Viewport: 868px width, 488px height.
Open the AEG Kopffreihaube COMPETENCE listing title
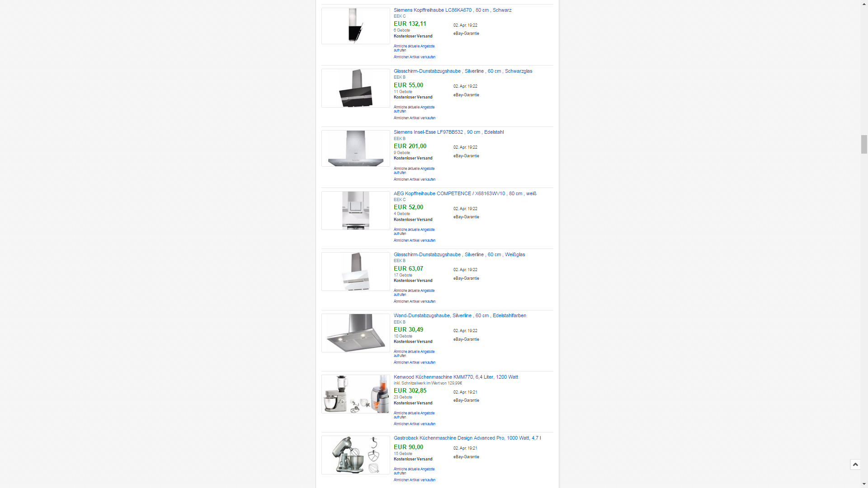[465, 193]
